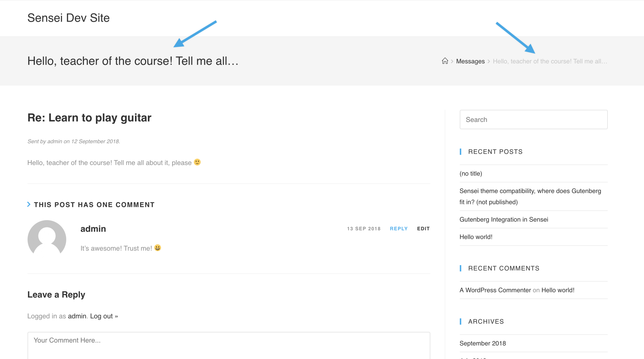
Task: Open 'Hello world!' in Recent Comments
Action: click(558, 290)
